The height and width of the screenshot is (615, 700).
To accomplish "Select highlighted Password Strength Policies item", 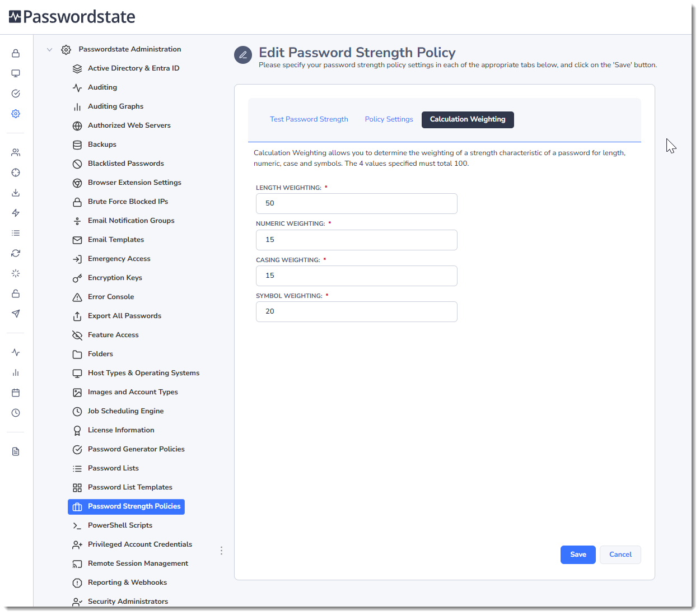I will 126,506.
